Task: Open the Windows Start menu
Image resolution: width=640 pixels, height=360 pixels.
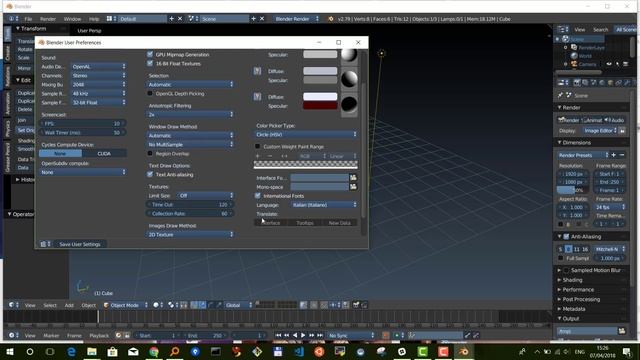Action: pos(9,351)
